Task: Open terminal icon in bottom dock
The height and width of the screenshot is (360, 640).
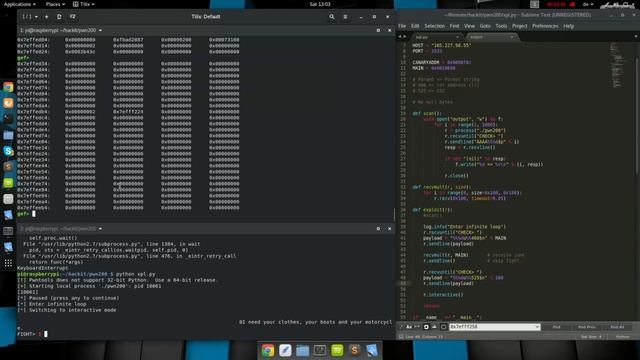Action: [x=320, y=350]
